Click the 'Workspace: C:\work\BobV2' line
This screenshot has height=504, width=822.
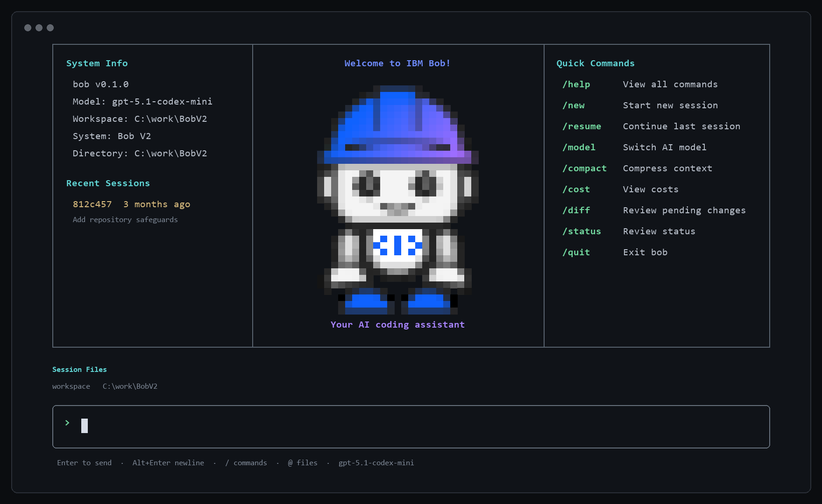click(x=140, y=119)
